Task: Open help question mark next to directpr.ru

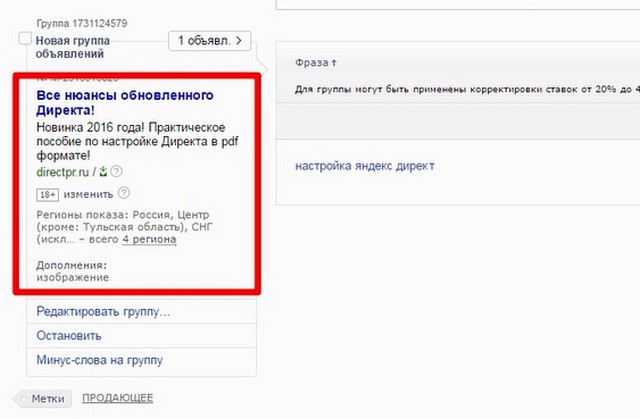Action: point(116,171)
